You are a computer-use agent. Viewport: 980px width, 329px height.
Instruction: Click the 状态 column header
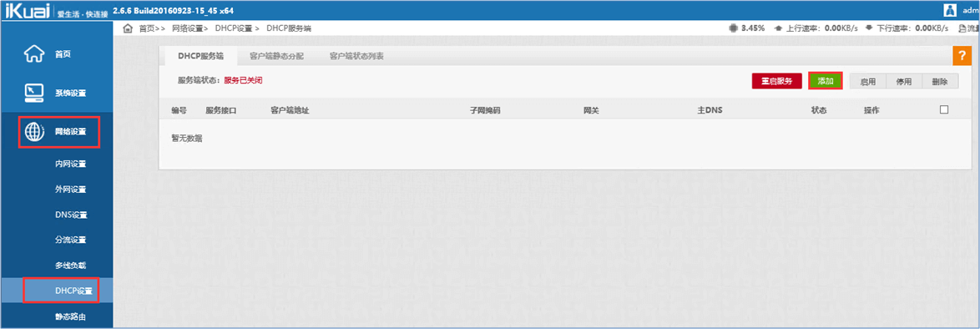(x=819, y=110)
